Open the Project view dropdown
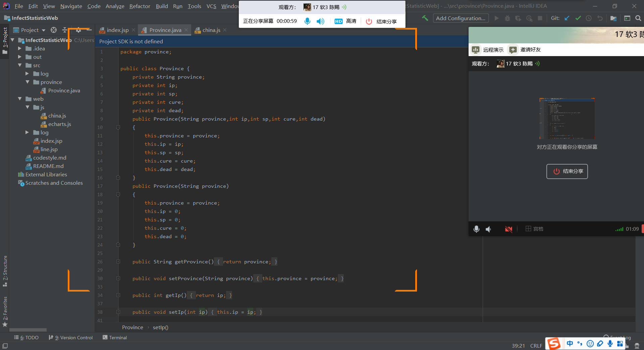Screen dimensions: 644x350 33,30
